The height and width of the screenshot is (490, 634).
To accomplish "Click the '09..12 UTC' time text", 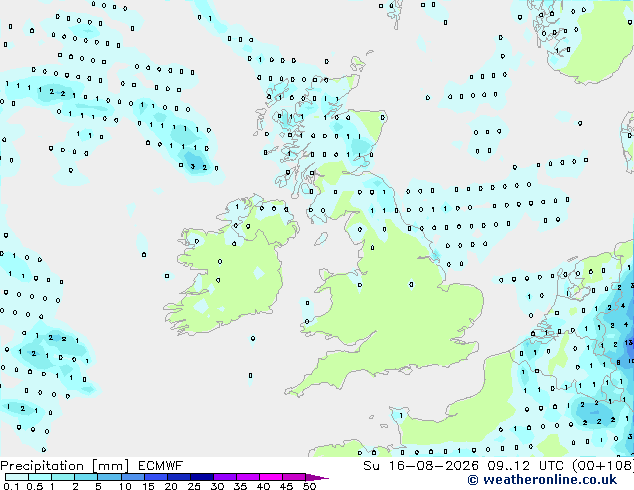I will (526, 466).
